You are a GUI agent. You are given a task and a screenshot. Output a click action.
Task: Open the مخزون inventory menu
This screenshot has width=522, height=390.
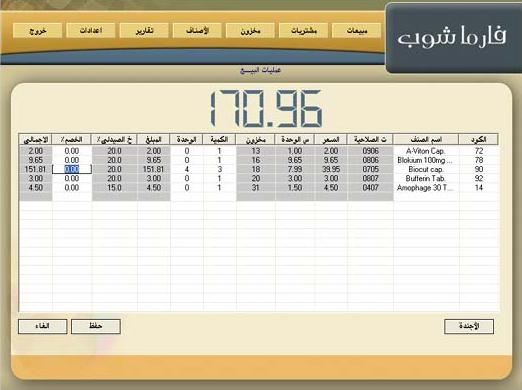250,31
